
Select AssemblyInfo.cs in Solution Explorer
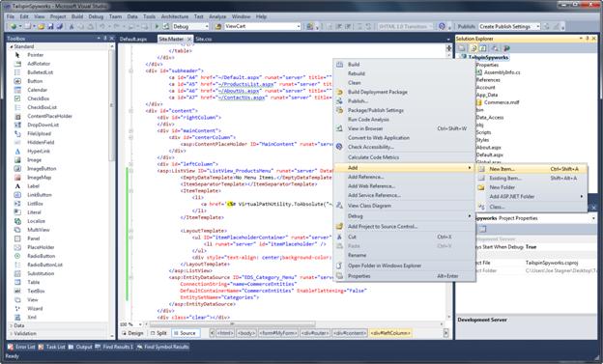pyautogui.click(x=502, y=72)
